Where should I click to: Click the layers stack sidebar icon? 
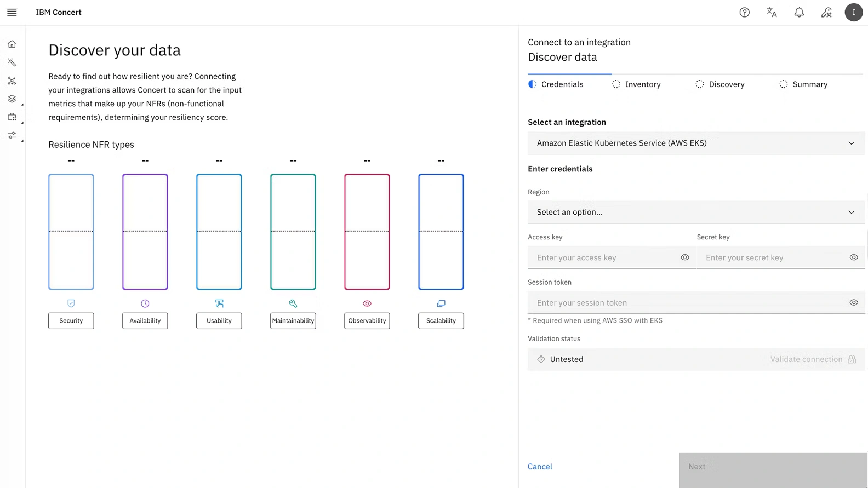pos(12,99)
